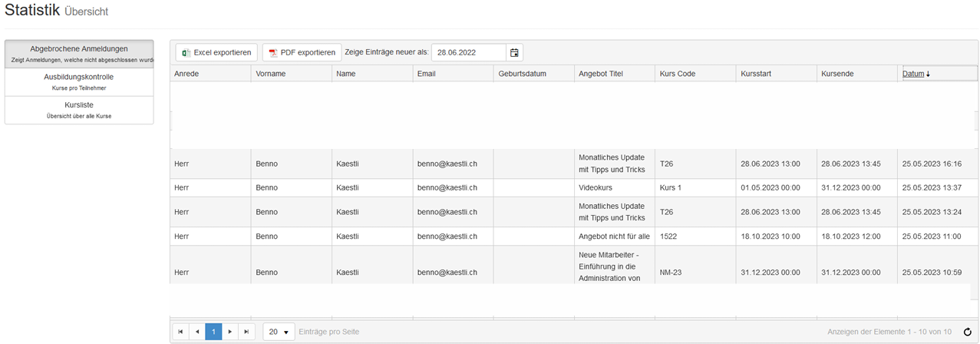The height and width of the screenshot is (344, 980).
Task: Click the Excel exportieren button
Action: [216, 52]
